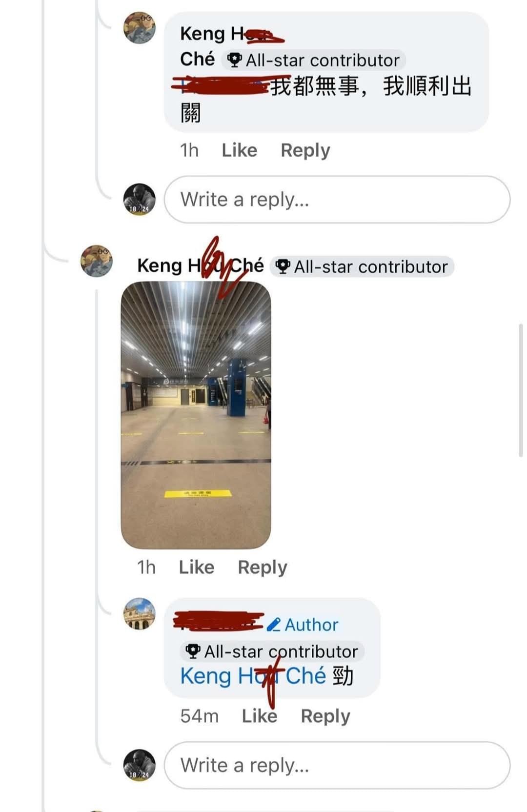The height and width of the screenshot is (812, 527).
Task: Click your profile avatar beside the first reply box
Action: 140,200
